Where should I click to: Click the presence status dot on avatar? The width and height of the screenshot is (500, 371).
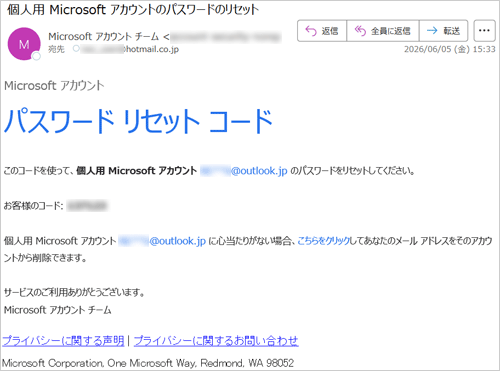36,56
